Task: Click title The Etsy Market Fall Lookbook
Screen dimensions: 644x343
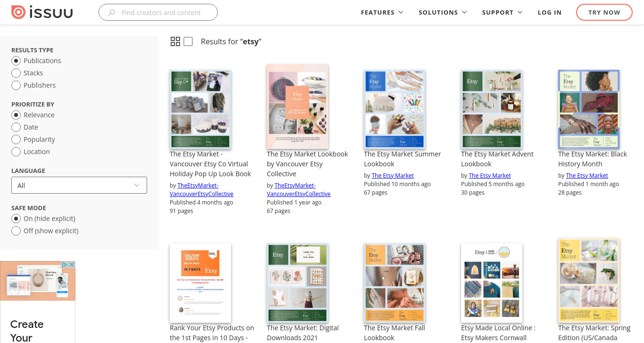Action: click(x=395, y=333)
